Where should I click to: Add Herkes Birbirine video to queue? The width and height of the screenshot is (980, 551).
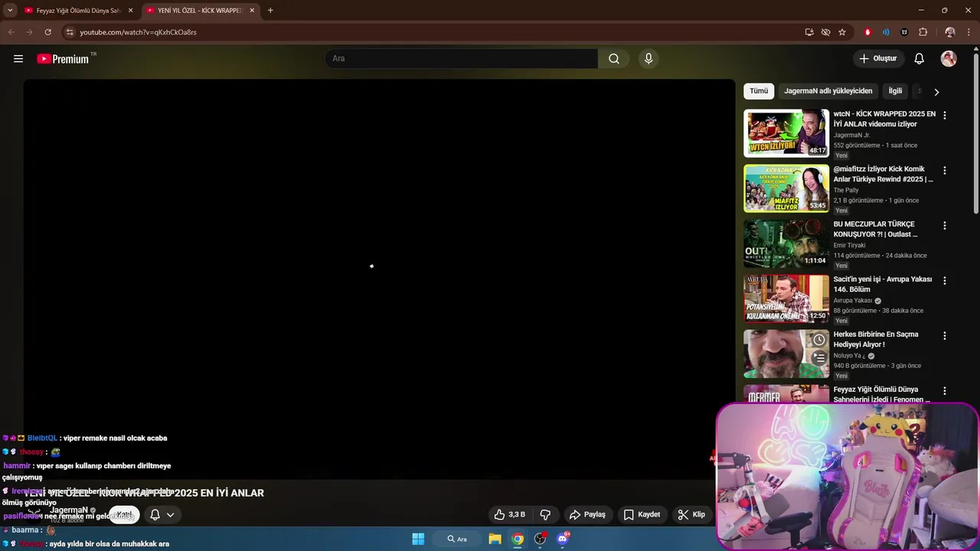coord(819,357)
